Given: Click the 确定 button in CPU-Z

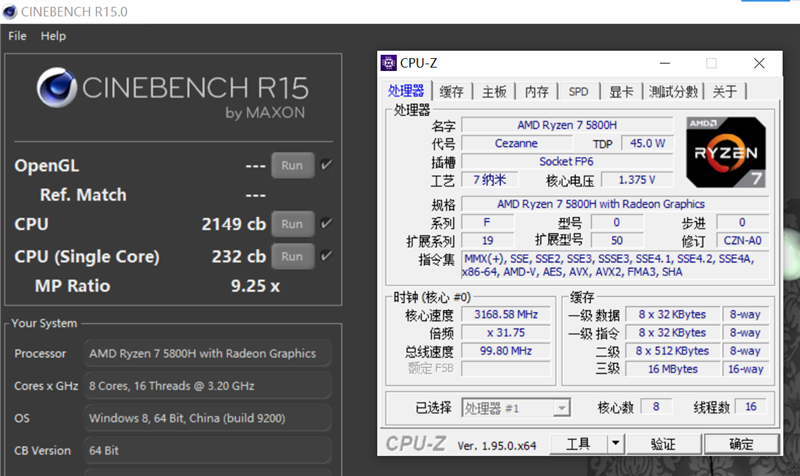Looking at the screenshot, I should pyautogui.click(x=741, y=444).
